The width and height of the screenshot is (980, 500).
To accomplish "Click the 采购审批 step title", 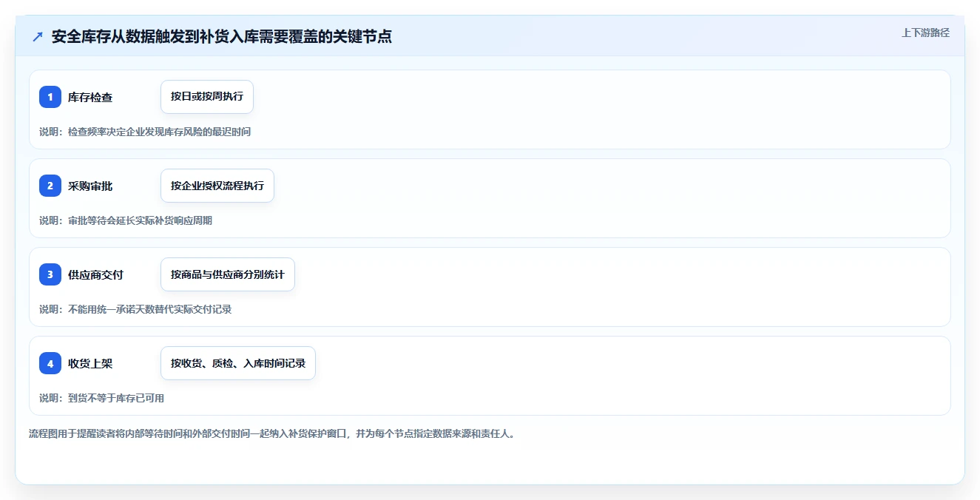I will 90,186.
